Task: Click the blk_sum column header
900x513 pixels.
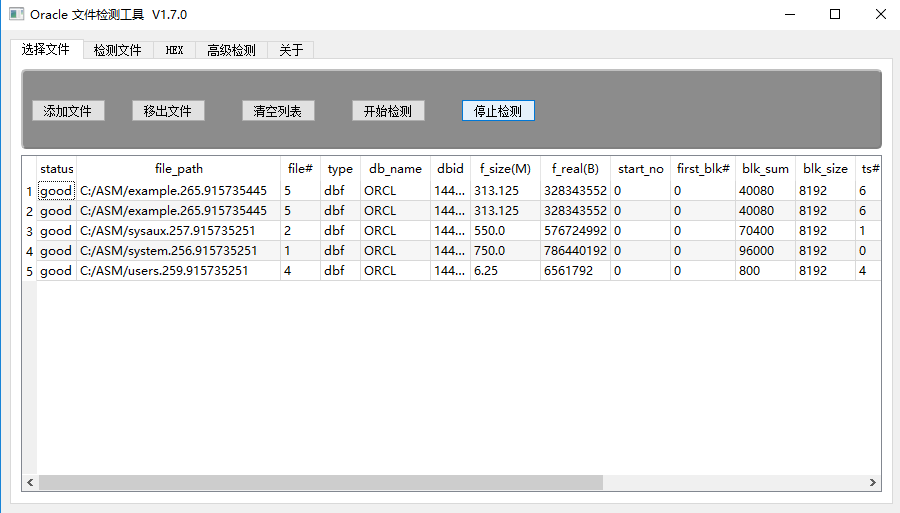Action: click(765, 169)
